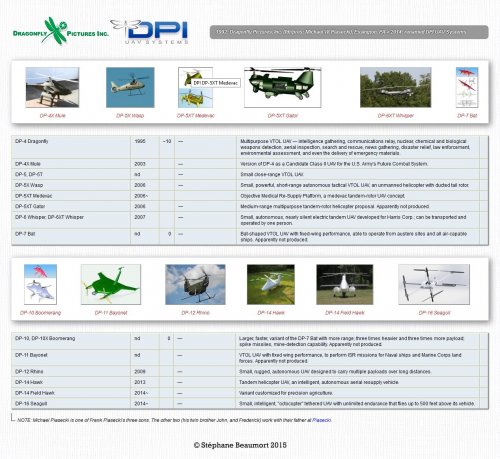Select the DP-5, DP-5T table cell
The image size is (500, 459).
click(x=71, y=174)
